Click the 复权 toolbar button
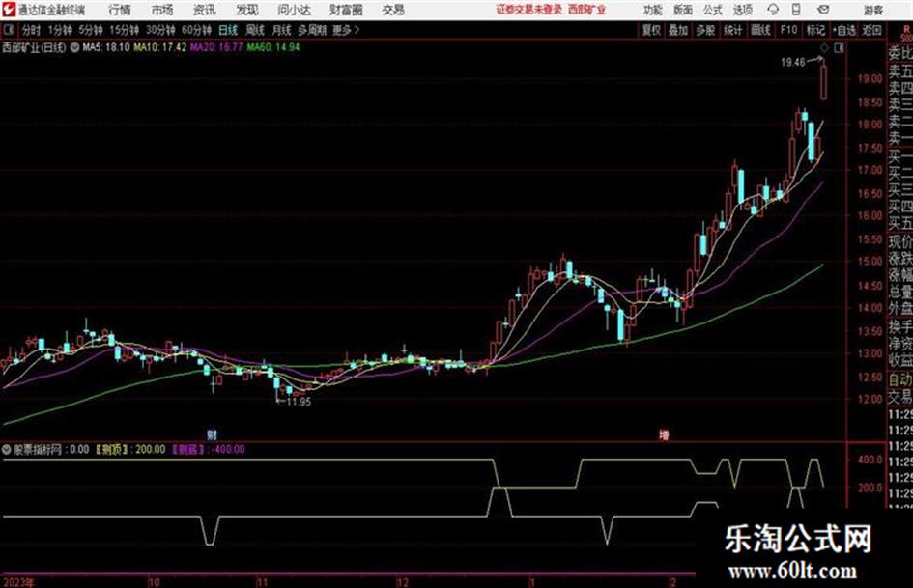The height and width of the screenshot is (588, 913). 651,30
